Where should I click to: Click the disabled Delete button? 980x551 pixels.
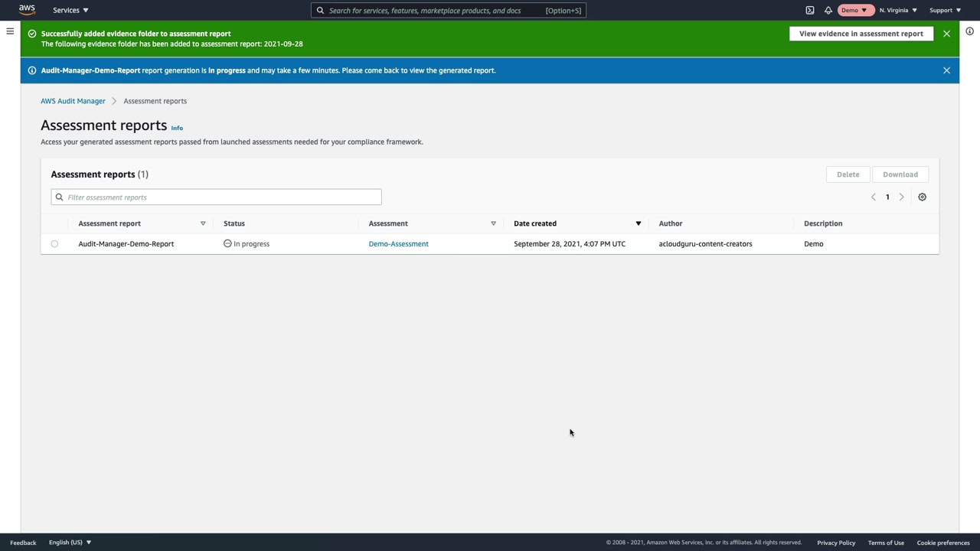(x=848, y=174)
